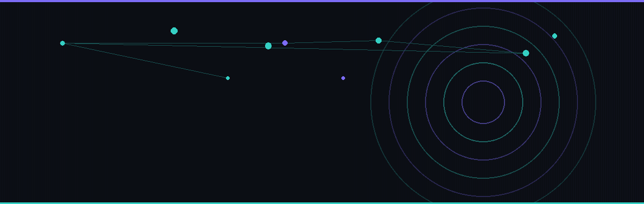Viewport: 644px width, 204px height.
Task: Click the leftmost teal dot where lines originate
Action: 62,43
